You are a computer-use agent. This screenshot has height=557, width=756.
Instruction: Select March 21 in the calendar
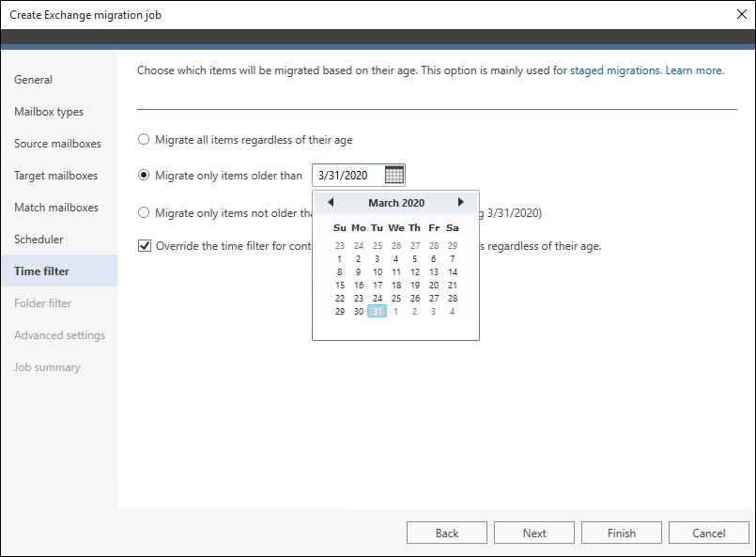tap(453, 286)
